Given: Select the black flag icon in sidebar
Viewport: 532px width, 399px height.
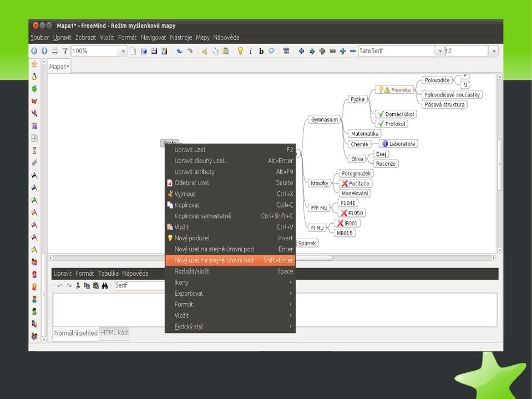Looking at the screenshot, I should [x=34, y=175].
